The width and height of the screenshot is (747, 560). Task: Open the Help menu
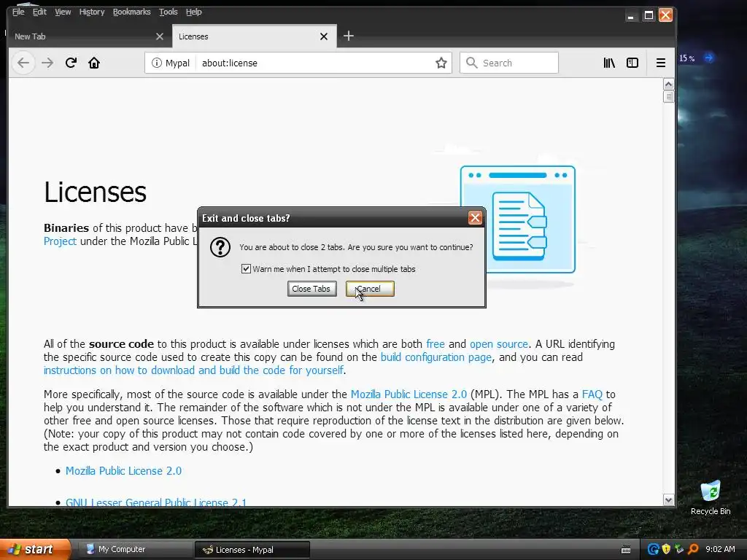[x=193, y=12]
